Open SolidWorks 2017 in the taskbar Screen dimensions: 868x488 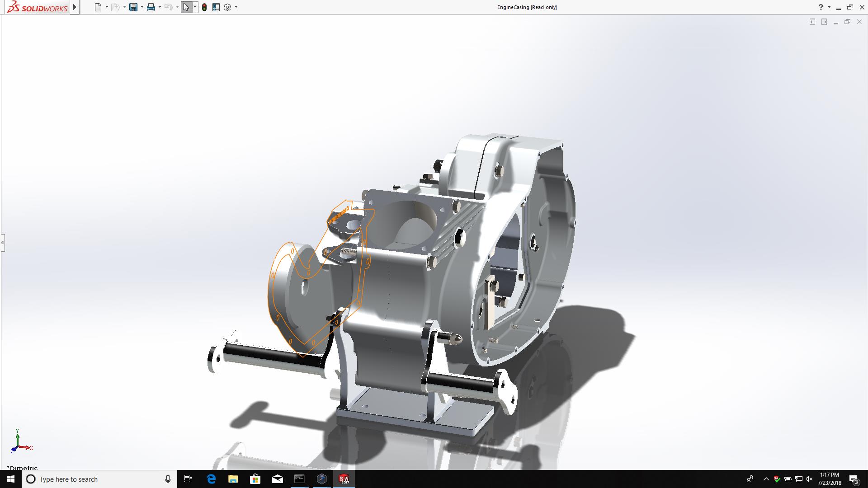(344, 479)
